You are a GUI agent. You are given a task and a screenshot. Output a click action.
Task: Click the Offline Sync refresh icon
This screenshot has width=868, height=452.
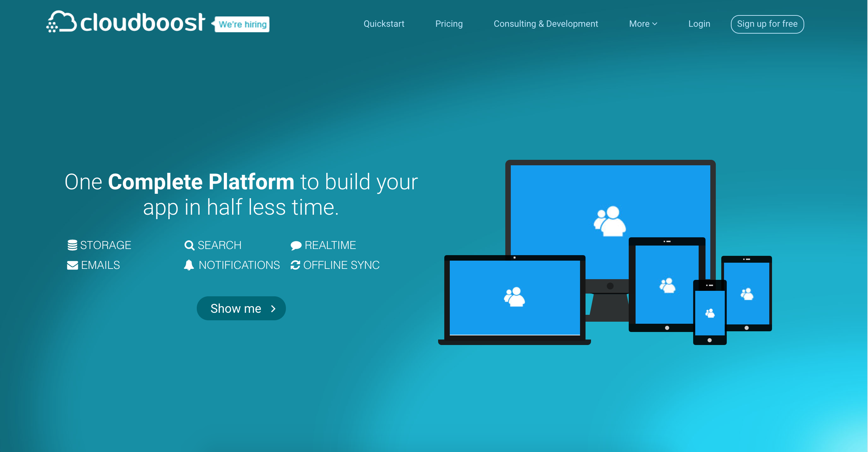tap(295, 265)
